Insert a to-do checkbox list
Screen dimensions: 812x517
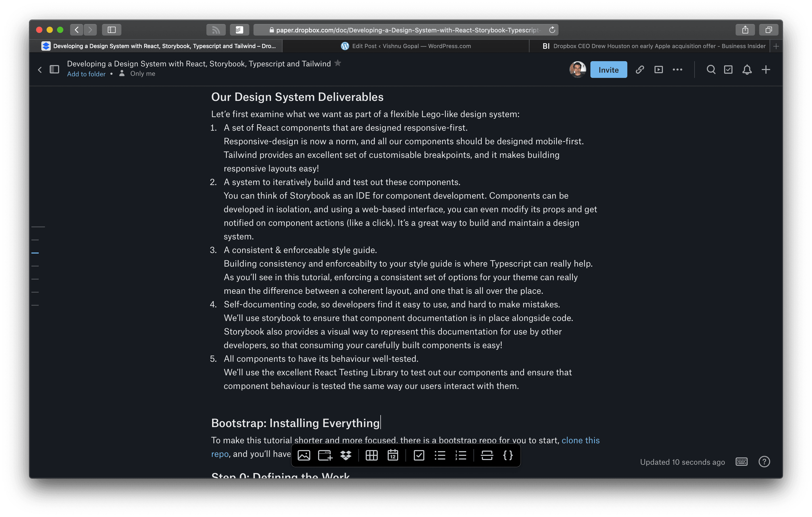pyautogui.click(x=419, y=455)
